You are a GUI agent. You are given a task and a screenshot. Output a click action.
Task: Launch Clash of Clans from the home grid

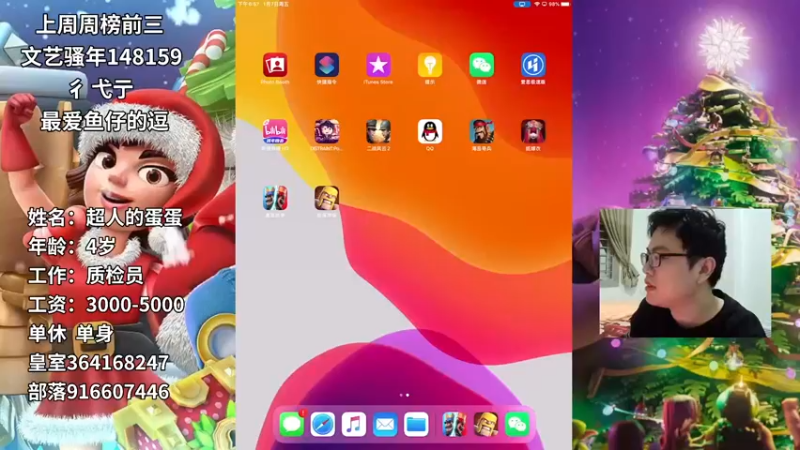coord(327,198)
